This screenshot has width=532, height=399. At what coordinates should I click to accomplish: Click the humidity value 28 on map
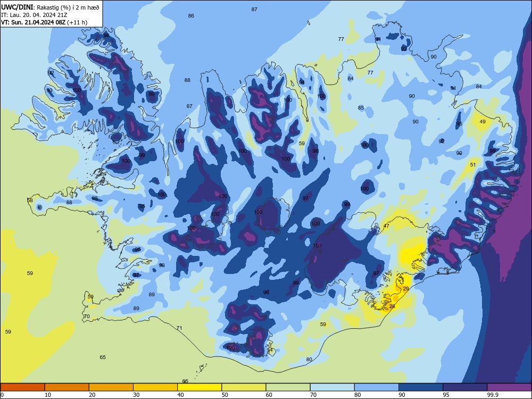pos(392,306)
